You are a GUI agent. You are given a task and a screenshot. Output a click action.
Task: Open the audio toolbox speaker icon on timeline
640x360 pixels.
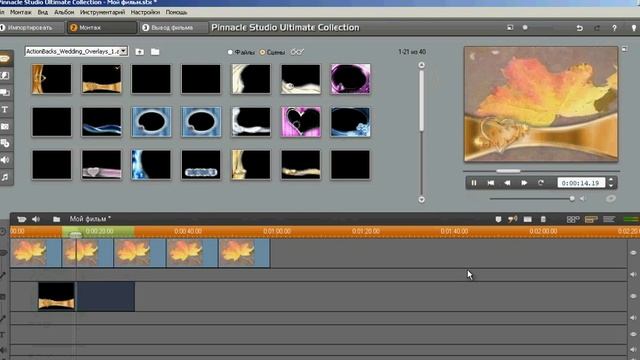[36, 219]
